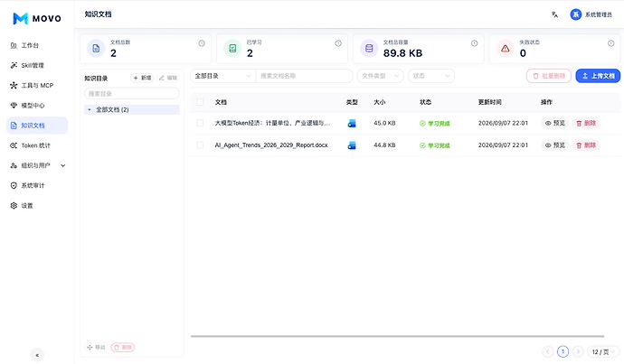The height and width of the screenshot is (364, 624).
Task: Click info icon on 失败状态 card
Action: [610, 43]
